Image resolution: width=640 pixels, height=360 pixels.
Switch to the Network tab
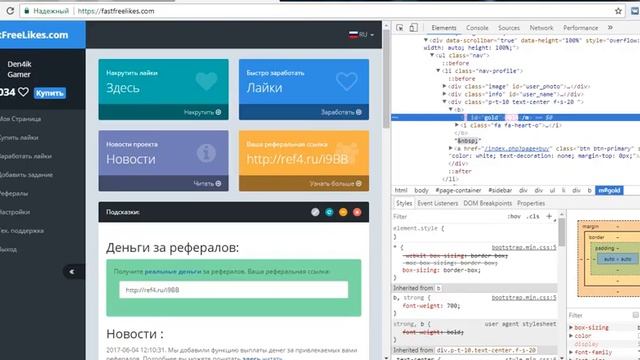point(541,28)
